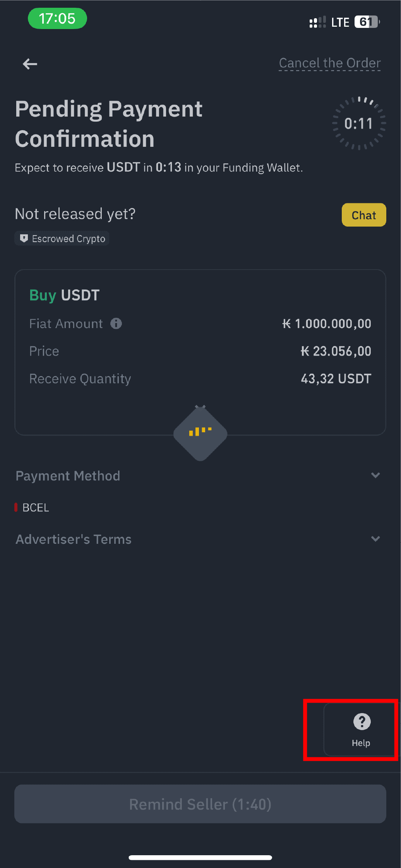Tap the diamond loading logo icon
The image size is (401, 868).
click(200, 433)
